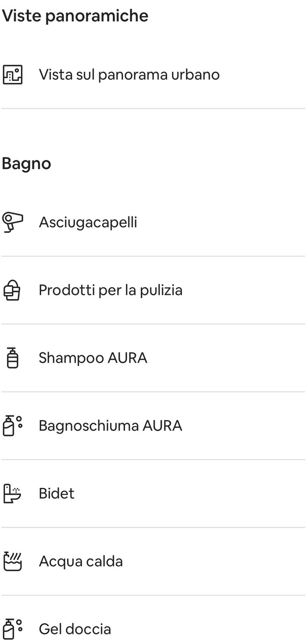Tap the Gel doccia text
The height and width of the screenshot is (644, 307).
[x=75, y=629]
